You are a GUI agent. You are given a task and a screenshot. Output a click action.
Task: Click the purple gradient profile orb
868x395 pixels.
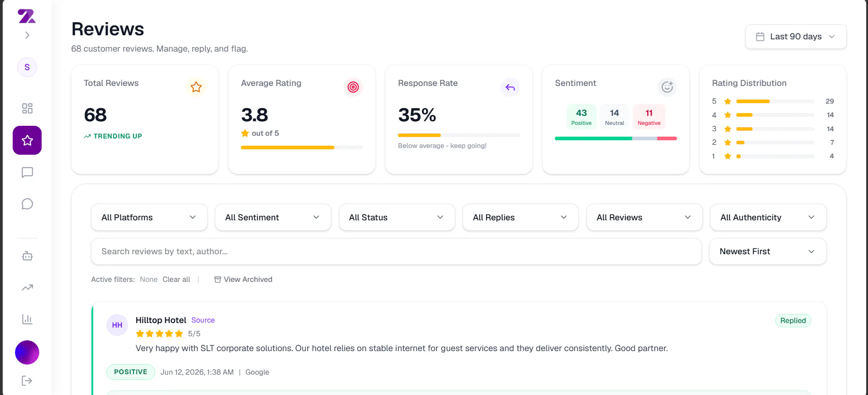click(x=27, y=352)
